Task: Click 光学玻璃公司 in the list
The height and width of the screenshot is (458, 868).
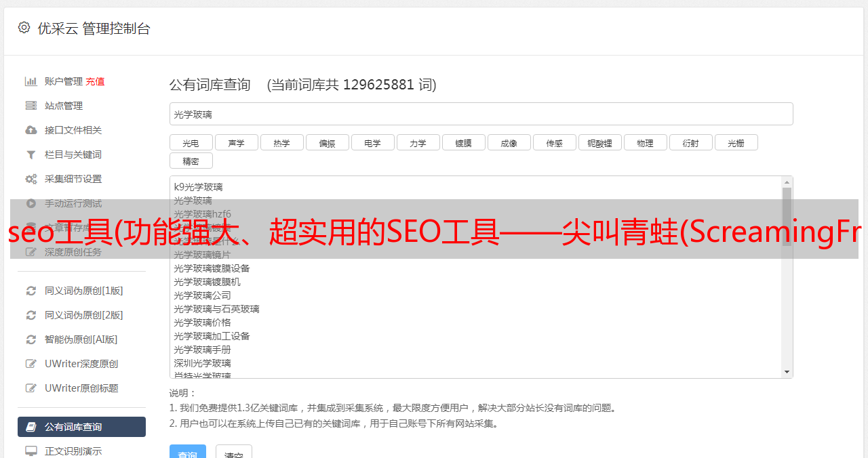Action: coord(202,295)
